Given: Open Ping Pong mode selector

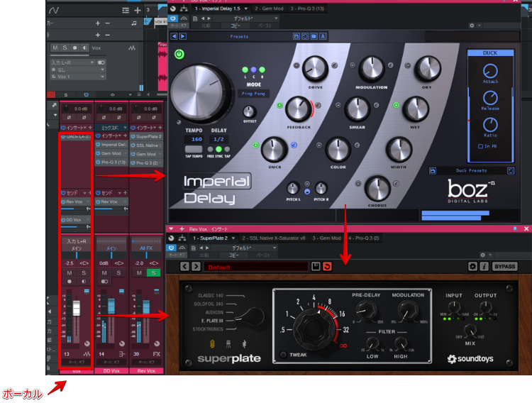Looking at the screenshot, I should 253,94.
